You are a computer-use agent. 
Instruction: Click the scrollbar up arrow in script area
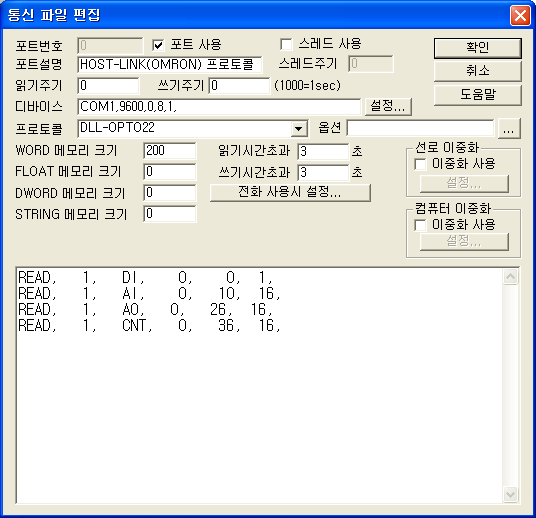coord(510,277)
